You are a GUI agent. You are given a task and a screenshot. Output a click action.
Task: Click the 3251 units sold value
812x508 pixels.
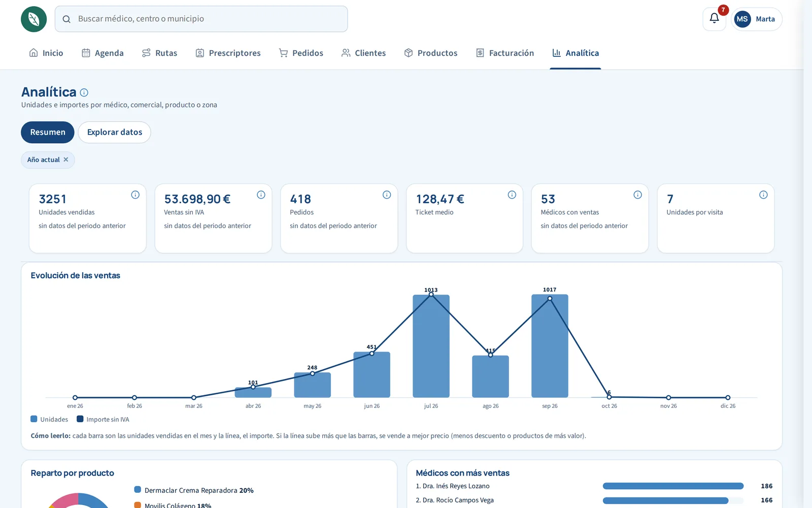(53, 199)
